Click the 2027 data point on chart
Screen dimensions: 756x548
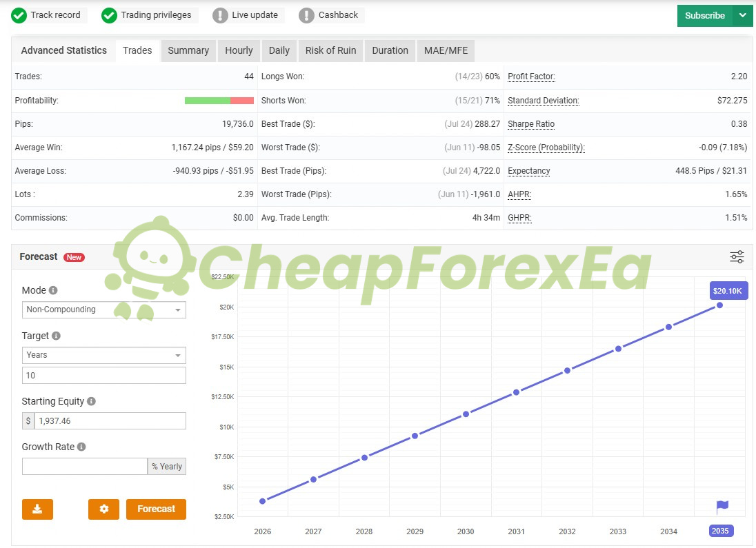tap(313, 480)
